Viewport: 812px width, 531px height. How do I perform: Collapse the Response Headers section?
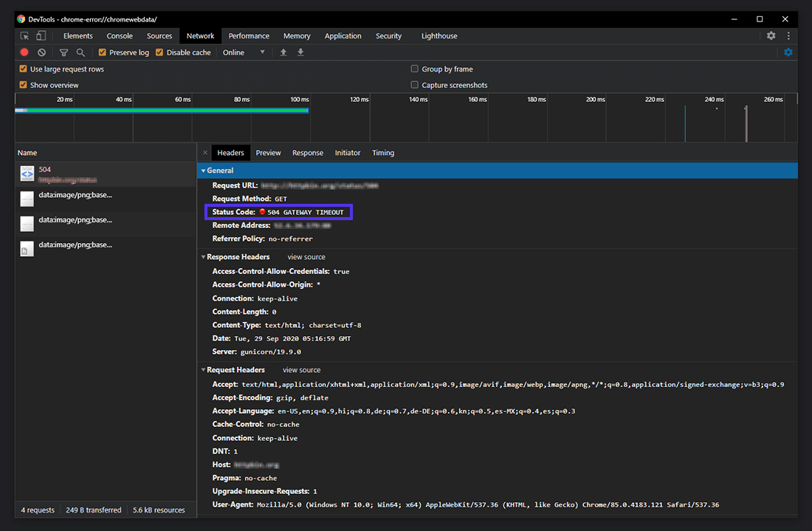point(205,256)
